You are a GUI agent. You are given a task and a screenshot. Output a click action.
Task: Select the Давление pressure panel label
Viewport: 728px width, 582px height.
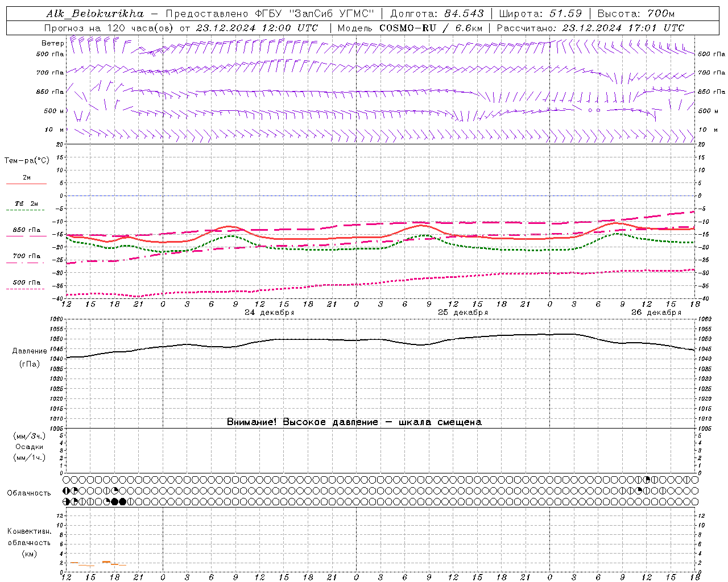coord(30,351)
